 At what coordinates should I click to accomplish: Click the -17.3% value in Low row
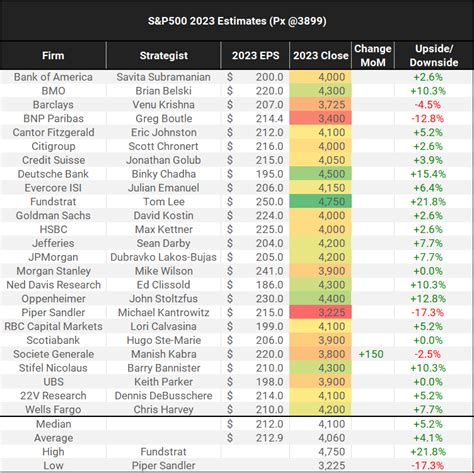click(x=428, y=465)
